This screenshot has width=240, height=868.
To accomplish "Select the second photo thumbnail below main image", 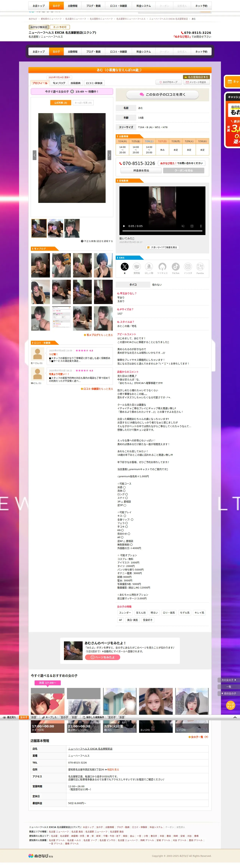I will click(56, 228).
